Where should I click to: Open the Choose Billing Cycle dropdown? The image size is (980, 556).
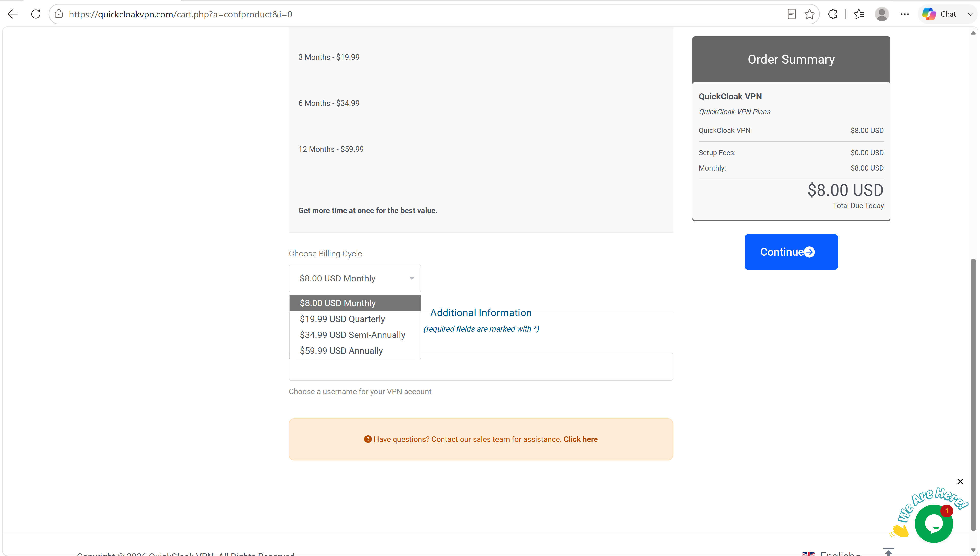click(355, 278)
